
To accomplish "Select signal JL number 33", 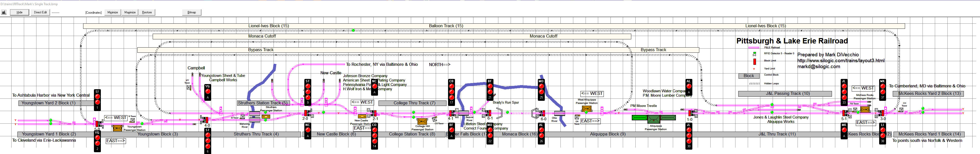I will pos(844,92).
